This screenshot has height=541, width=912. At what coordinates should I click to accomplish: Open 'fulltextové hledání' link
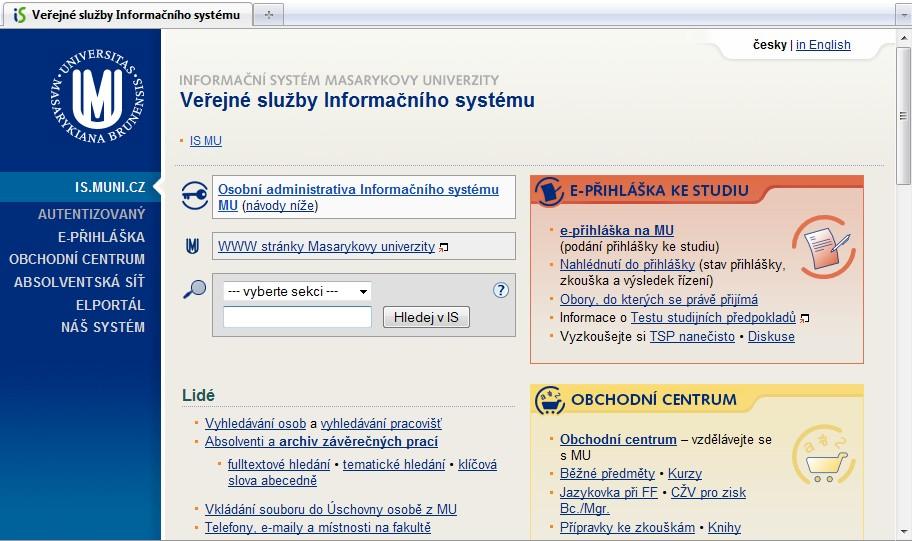[279, 464]
